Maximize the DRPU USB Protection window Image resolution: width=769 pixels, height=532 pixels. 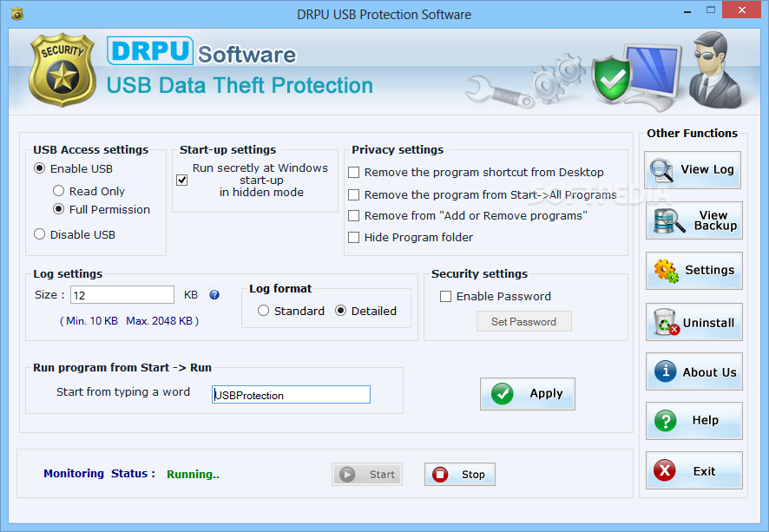point(711,10)
